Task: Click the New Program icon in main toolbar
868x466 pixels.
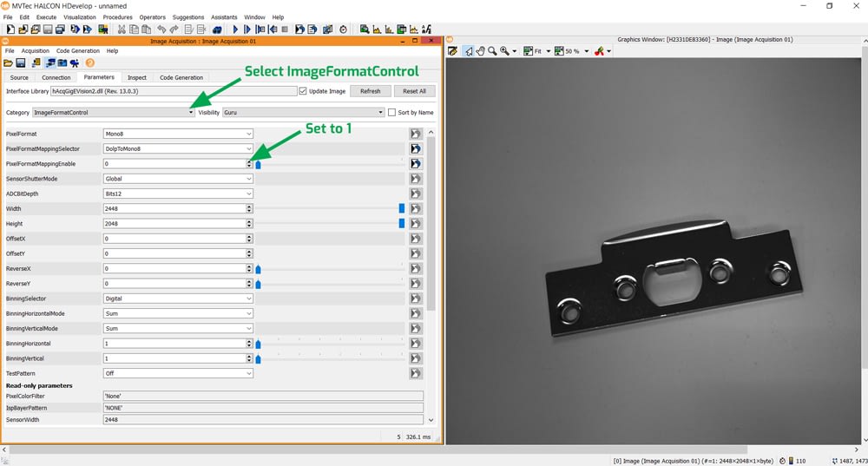Action: point(10,30)
